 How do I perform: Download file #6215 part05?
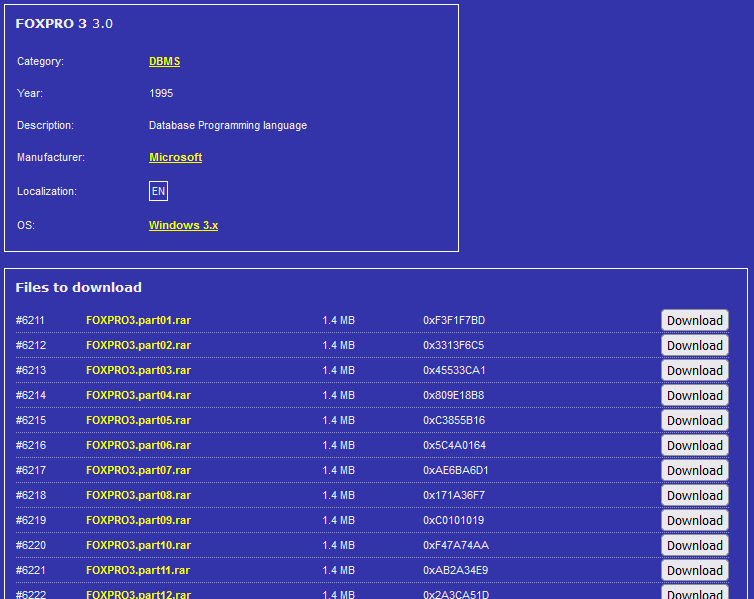[x=694, y=420]
